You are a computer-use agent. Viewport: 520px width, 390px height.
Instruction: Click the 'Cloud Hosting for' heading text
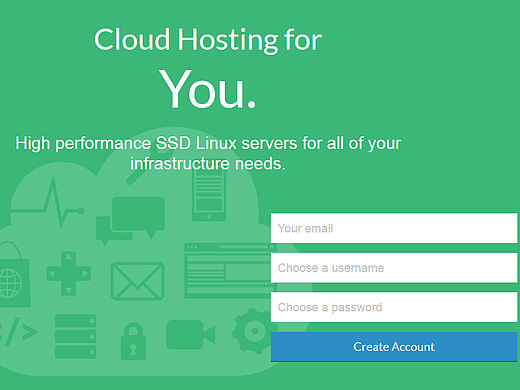coord(208,40)
